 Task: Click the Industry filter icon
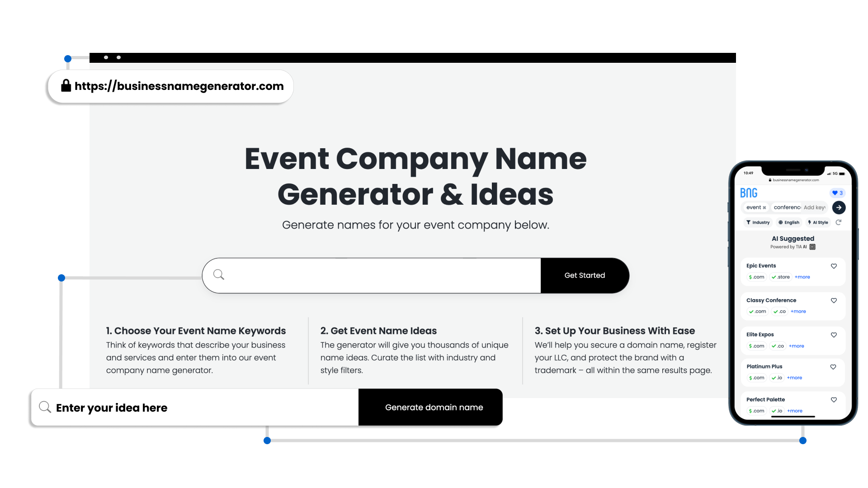point(750,222)
